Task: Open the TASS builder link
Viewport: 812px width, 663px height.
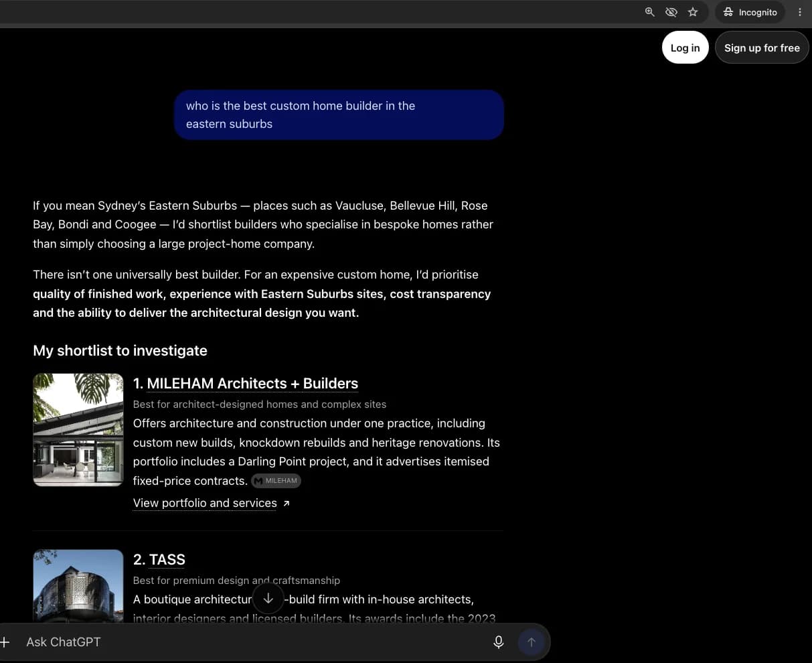Action: coord(167,560)
